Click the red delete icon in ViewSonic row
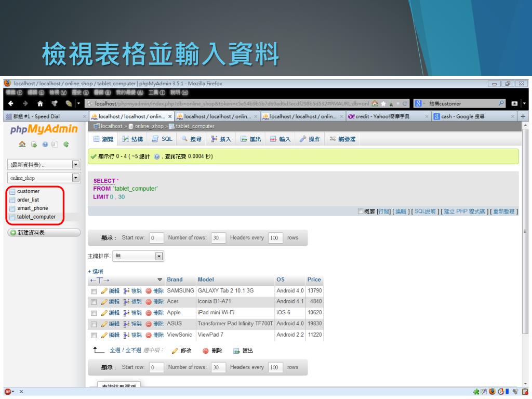This screenshot has height=399, width=532. tap(148, 335)
